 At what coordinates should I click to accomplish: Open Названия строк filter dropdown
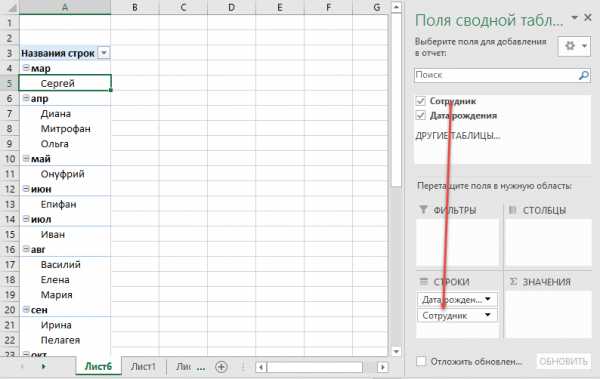pos(104,53)
